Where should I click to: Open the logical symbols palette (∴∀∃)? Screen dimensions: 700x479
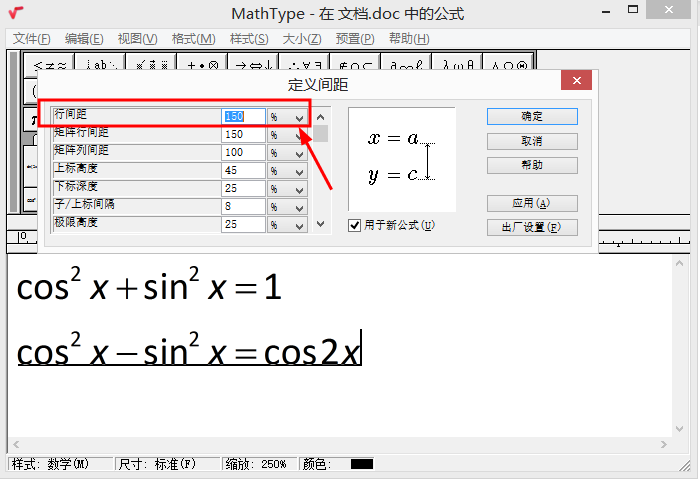[304, 62]
